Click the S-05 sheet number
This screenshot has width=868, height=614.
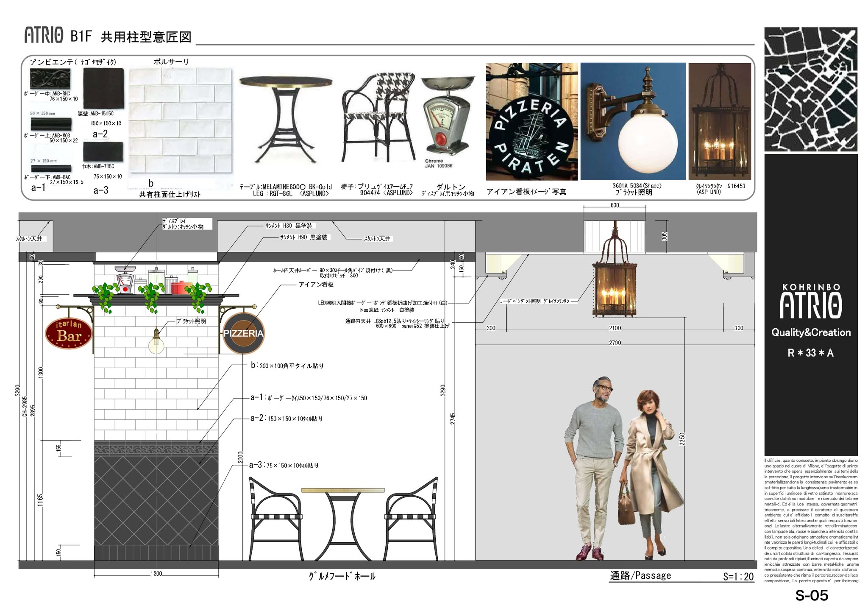[811, 596]
